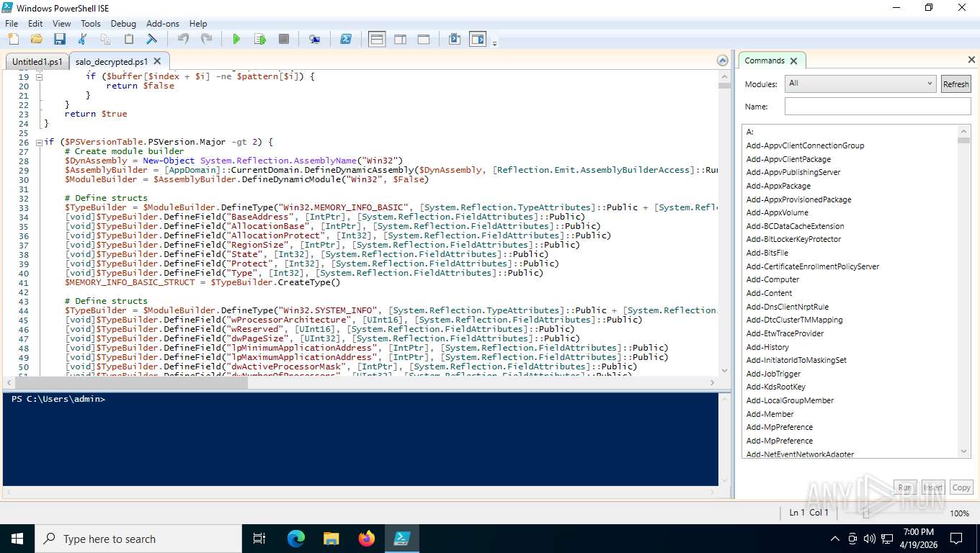Launch Microsoft Edge from taskbar
Screen dimensions: 980x553
(x=295, y=539)
